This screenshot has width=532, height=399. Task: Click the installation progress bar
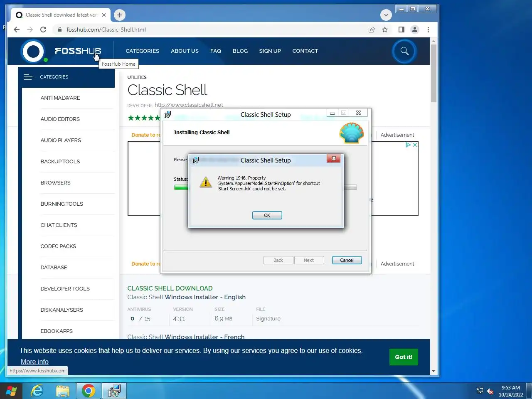pos(265,187)
